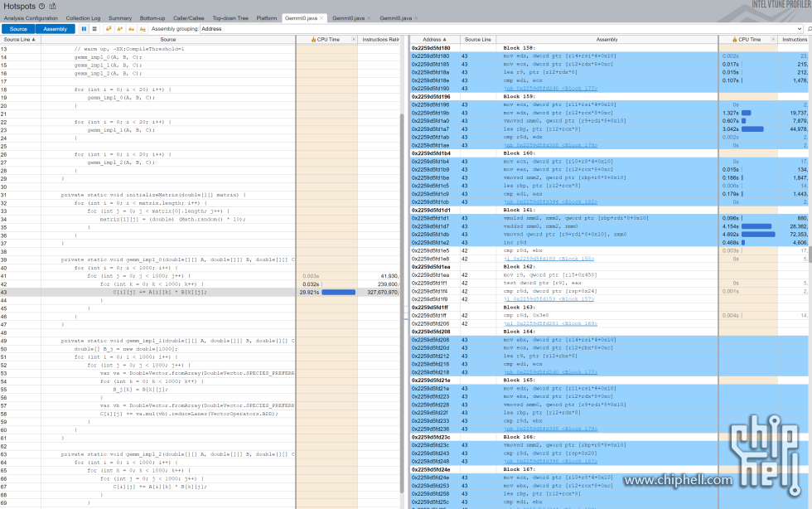Click the analysis insights icon beside Hotspots title

pyautogui.click(x=53, y=7)
